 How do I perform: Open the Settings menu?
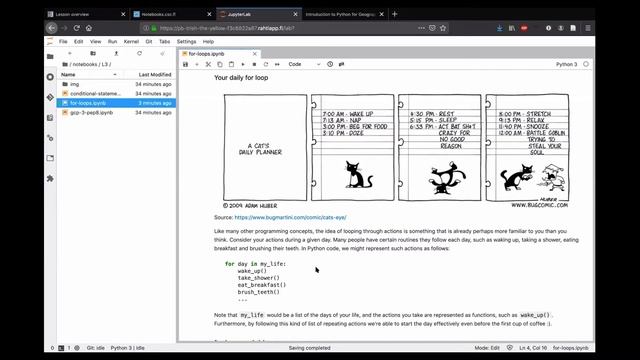click(187, 41)
